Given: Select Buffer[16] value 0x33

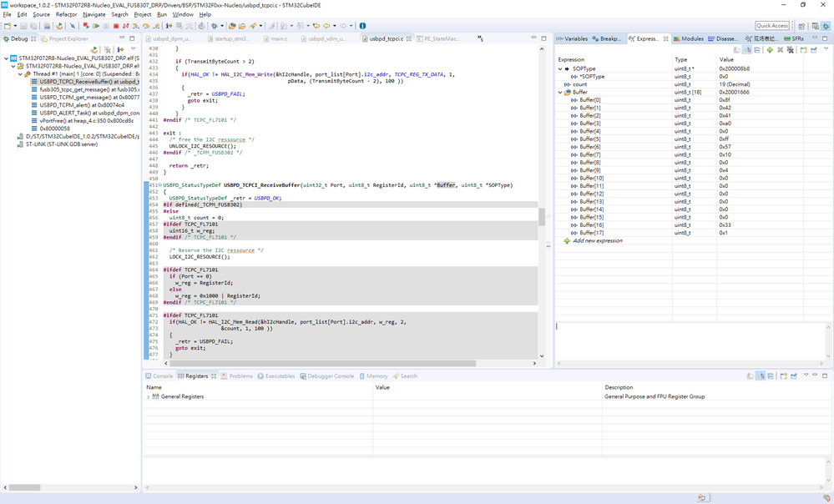Looking at the screenshot, I should (x=725, y=225).
